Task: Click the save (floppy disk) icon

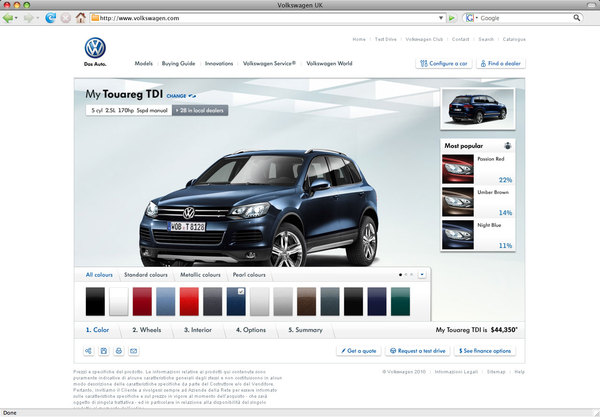Action: point(103,351)
